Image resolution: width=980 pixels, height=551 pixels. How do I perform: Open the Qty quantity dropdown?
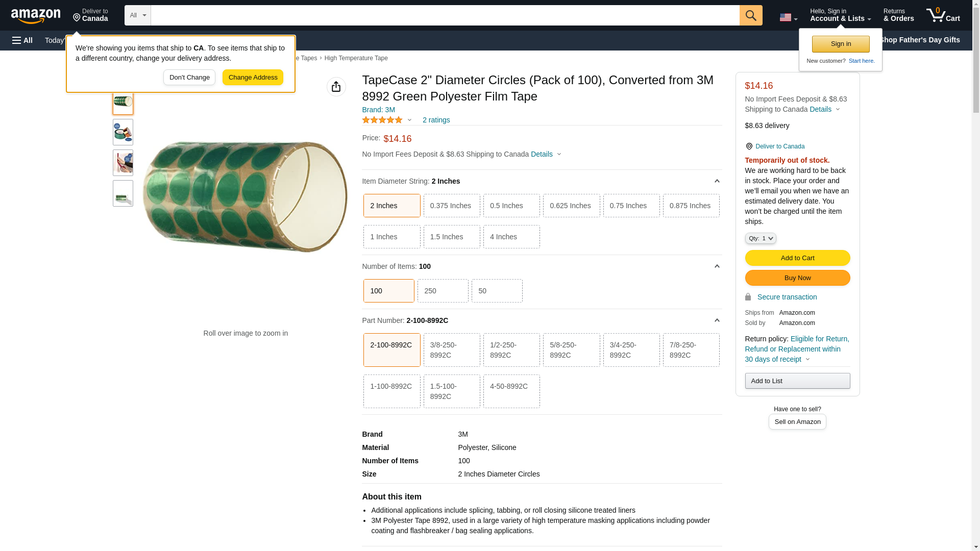[x=760, y=238]
